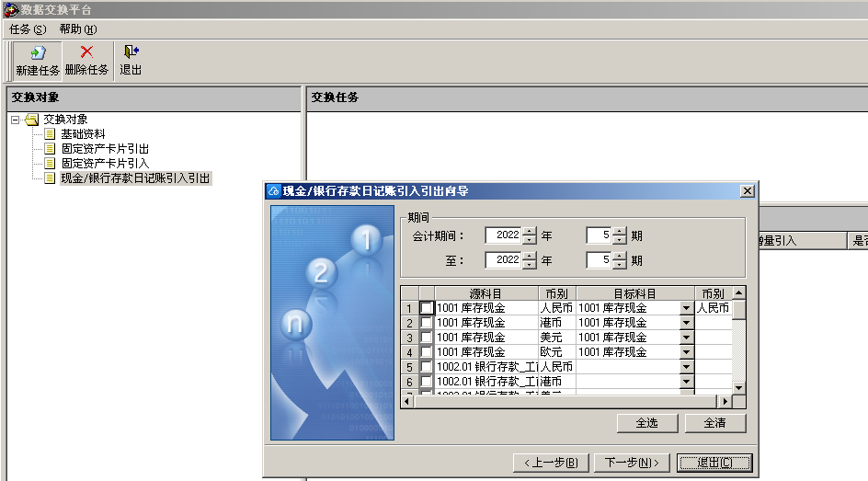Image resolution: width=868 pixels, height=481 pixels.
Task: Click the 全清 button
Action: [714, 423]
